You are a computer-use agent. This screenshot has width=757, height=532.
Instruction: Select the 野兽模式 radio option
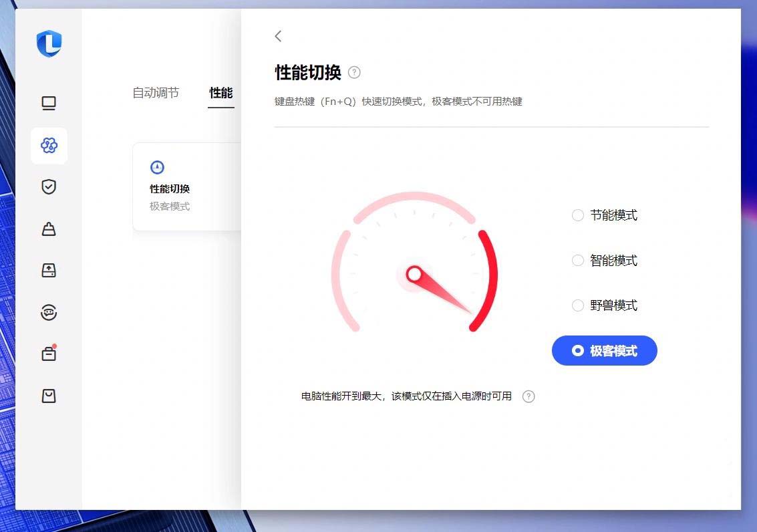605,305
